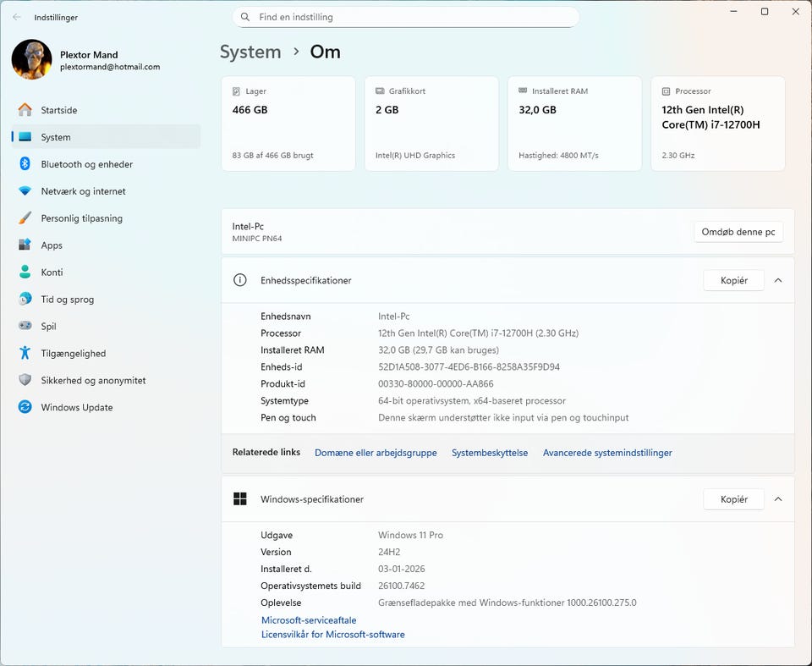812x666 pixels.
Task: Click the Personlig tilpasning brush icon
Action: point(25,218)
